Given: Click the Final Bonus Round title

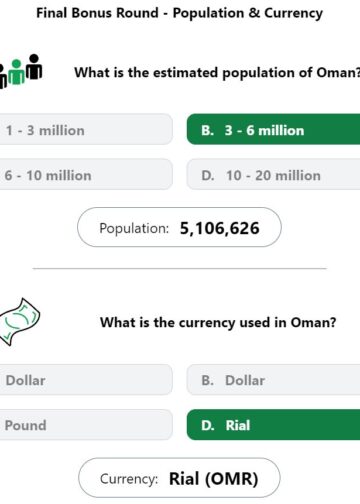Looking at the screenshot, I should (x=179, y=13).
